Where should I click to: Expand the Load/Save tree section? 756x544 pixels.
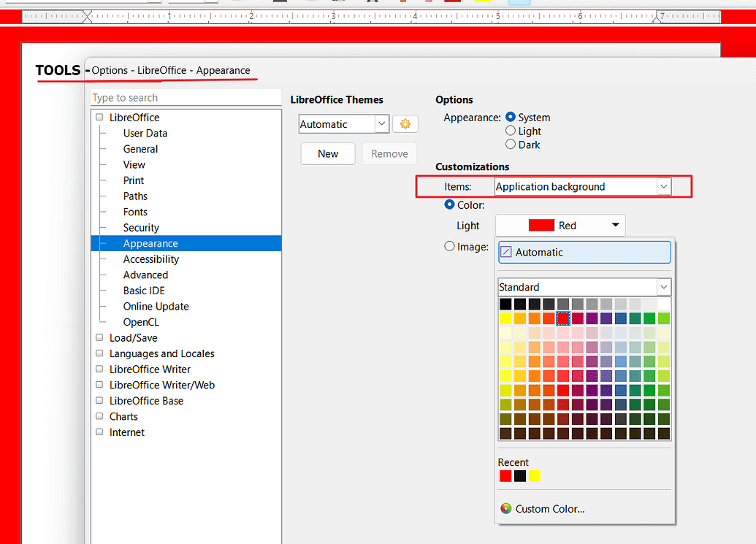point(99,337)
